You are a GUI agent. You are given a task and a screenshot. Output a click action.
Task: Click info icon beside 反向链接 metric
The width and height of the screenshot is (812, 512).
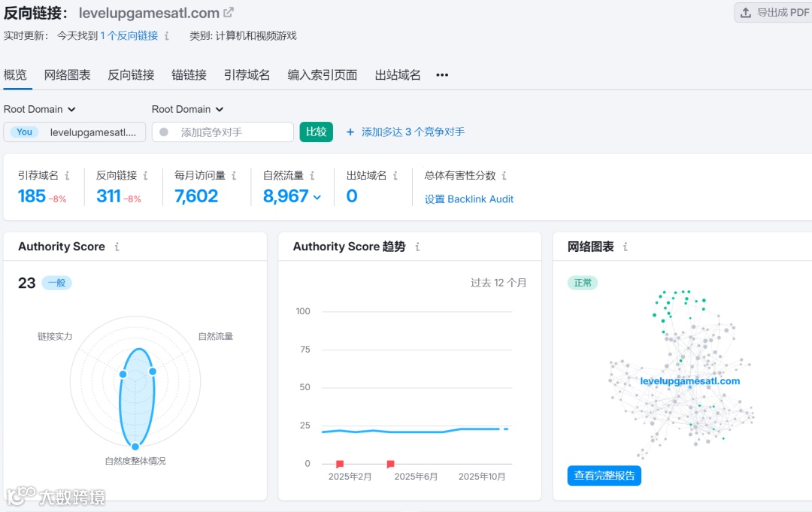coord(146,175)
